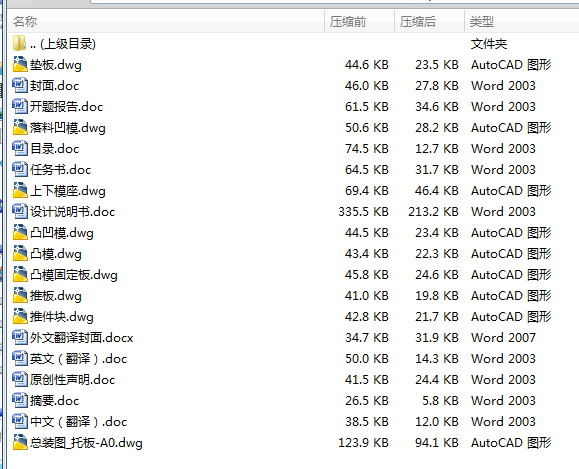Screen dimensions: 579x469
Task: Click the 总装图_托板-A0.dwg file icon
Action: 20,442
